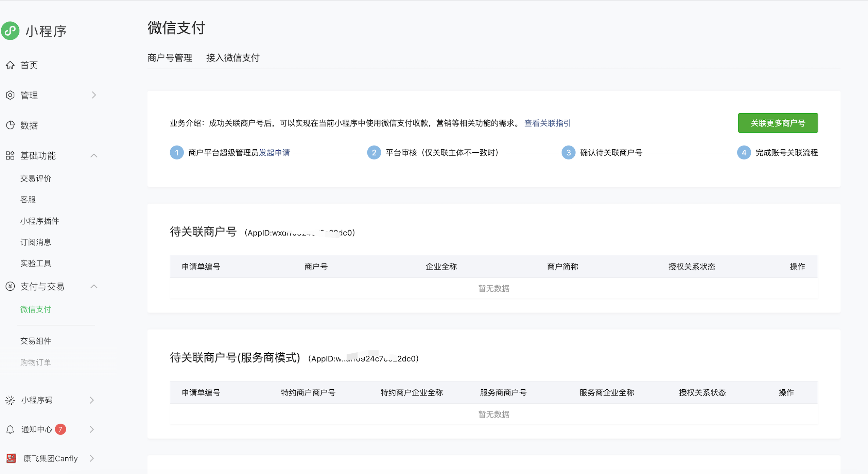Image resolution: width=868 pixels, height=474 pixels.
Task: Click the bell icon beside 通知中心
Action: (10, 429)
